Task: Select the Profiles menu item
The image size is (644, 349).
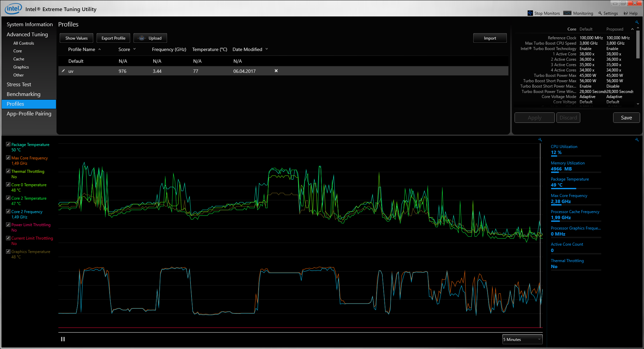Action: (x=29, y=104)
